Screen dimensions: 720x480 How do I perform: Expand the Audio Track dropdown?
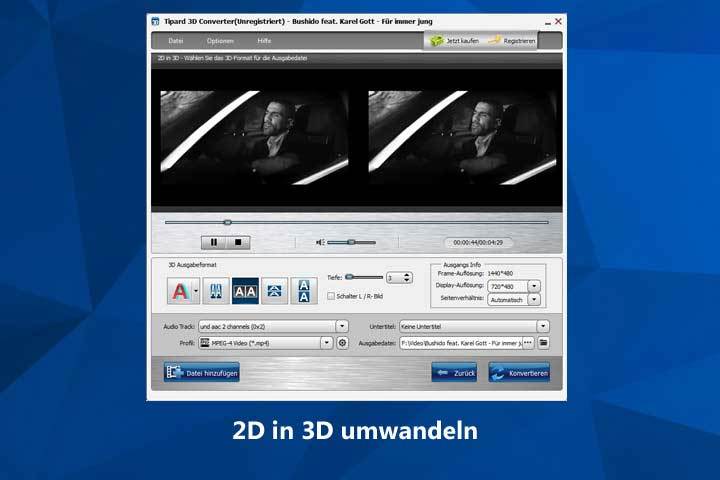tap(342, 326)
